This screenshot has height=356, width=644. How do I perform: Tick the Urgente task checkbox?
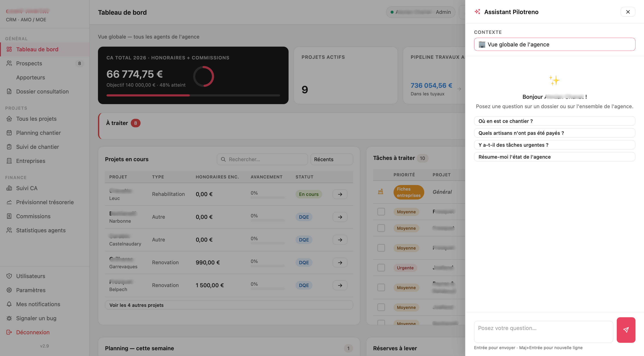coord(381,268)
